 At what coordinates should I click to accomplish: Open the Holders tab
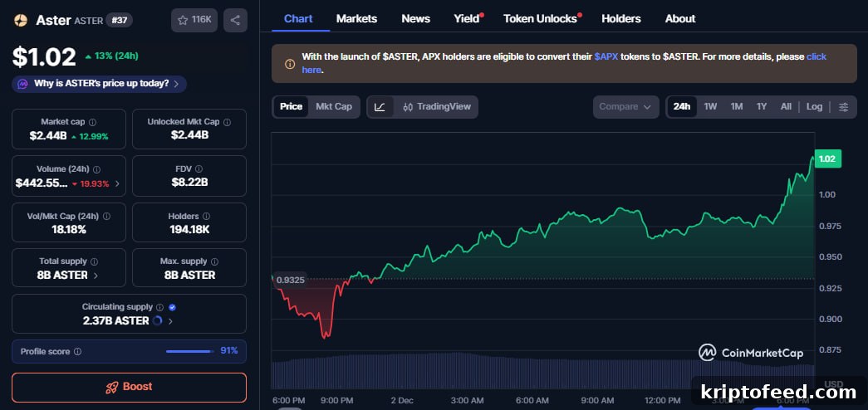[x=621, y=19]
